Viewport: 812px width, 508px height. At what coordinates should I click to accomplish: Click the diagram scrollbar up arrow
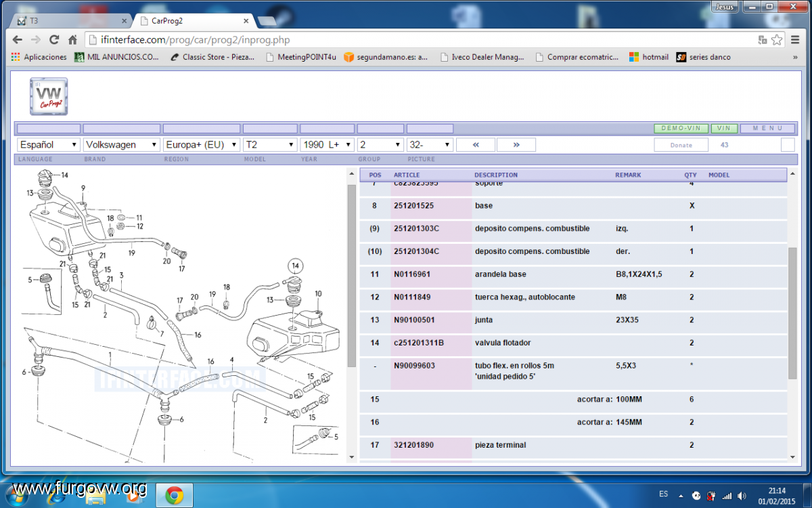pyautogui.click(x=351, y=175)
